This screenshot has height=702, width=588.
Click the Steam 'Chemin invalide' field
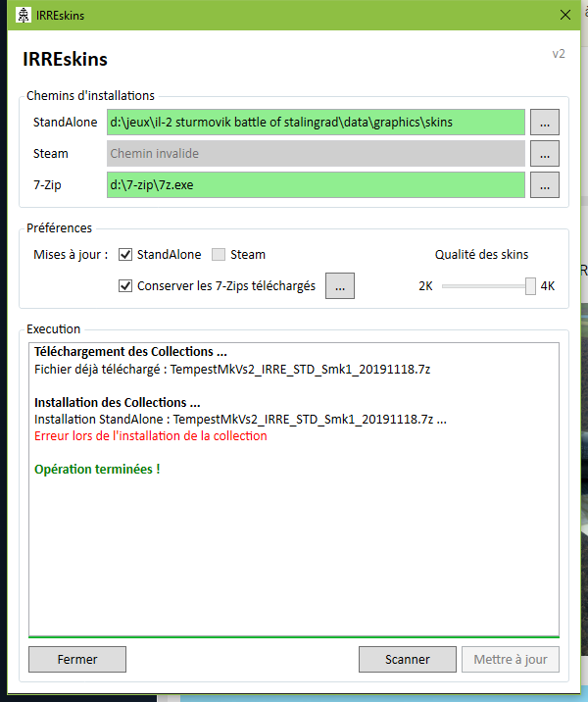coord(316,154)
